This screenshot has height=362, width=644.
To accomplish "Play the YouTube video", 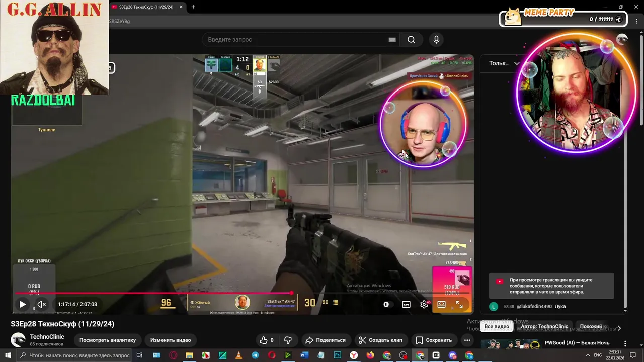I will (x=22, y=304).
